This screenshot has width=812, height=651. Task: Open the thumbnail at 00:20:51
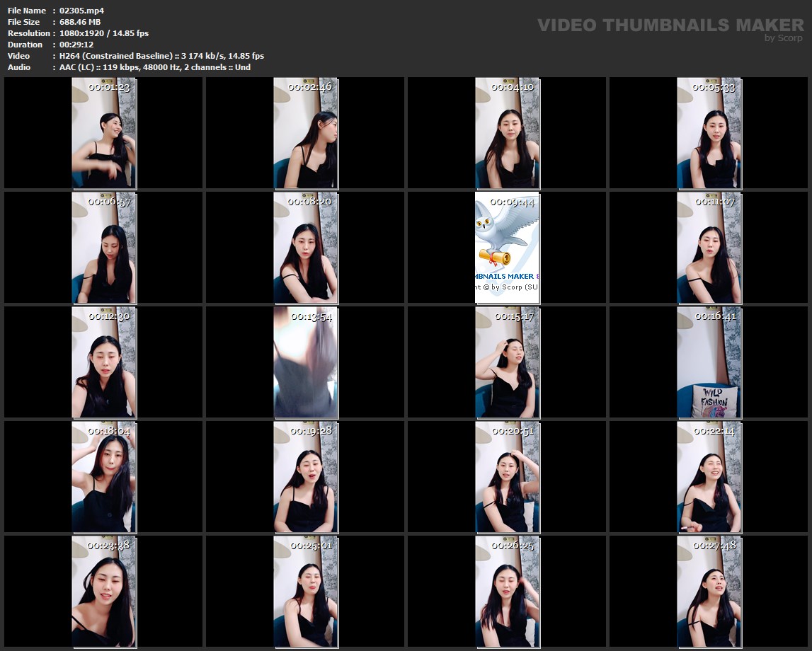point(507,477)
